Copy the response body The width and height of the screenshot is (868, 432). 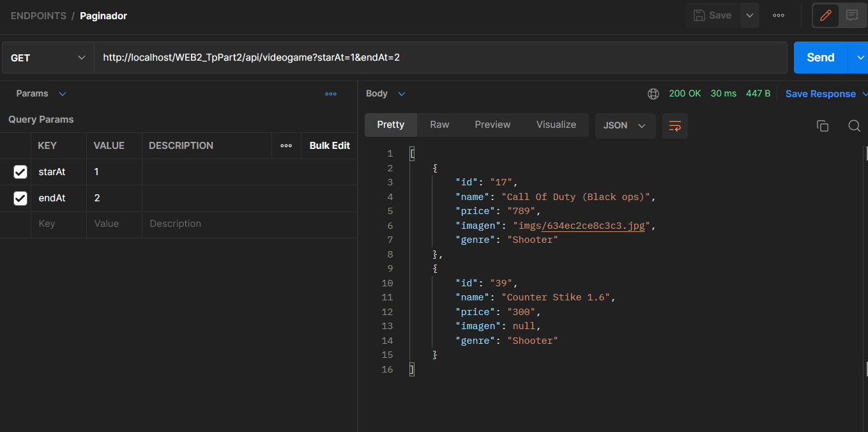[823, 125]
